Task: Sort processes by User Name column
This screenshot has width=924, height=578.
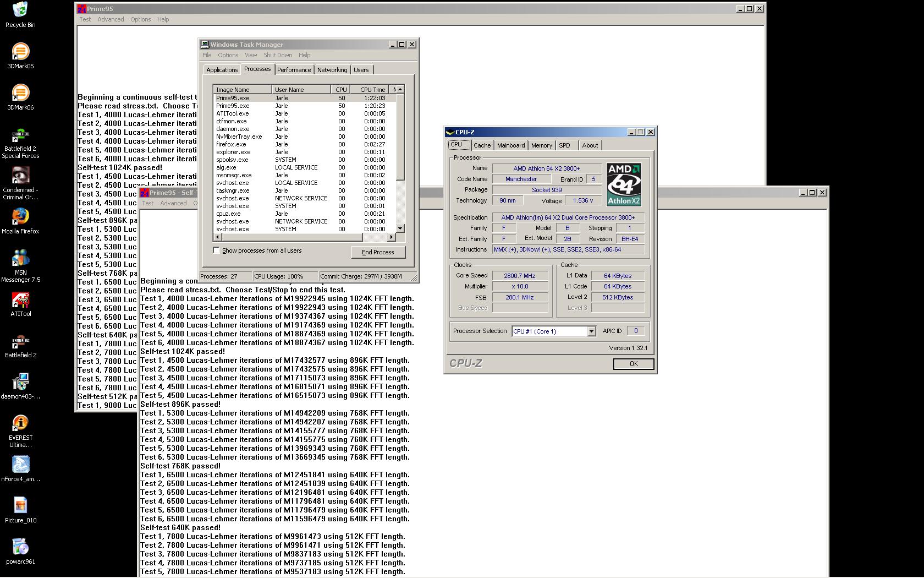Action: 301,90
